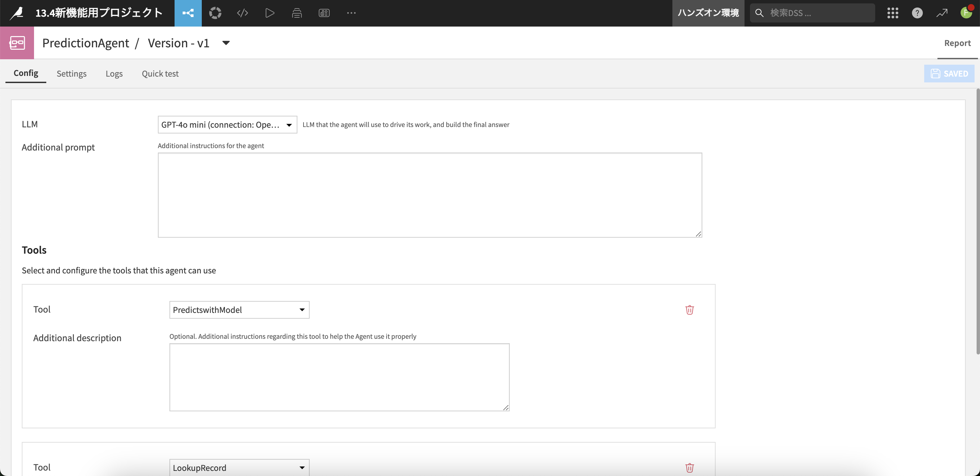The height and width of the screenshot is (476, 980).
Task: Open the Code notebooks icon
Action: pyautogui.click(x=242, y=13)
